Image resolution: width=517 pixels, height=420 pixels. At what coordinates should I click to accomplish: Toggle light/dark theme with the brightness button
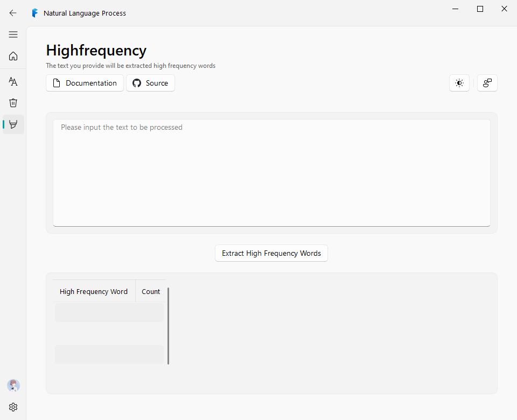[x=459, y=83]
